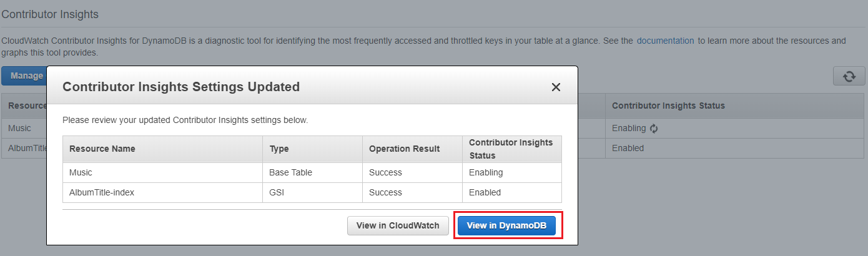Select the Music cell in dialog table
The height and width of the screenshot is (256, 868).
point(163,172)
